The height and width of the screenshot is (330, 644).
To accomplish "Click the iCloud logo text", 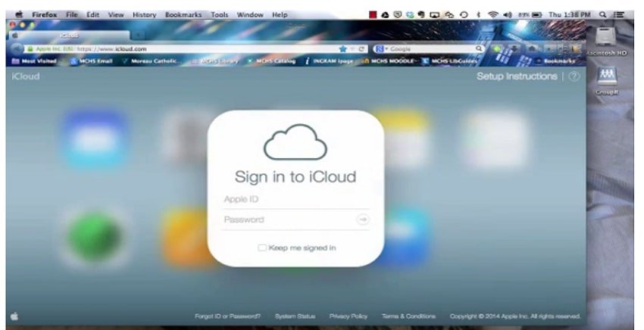I will click(26, 76).
